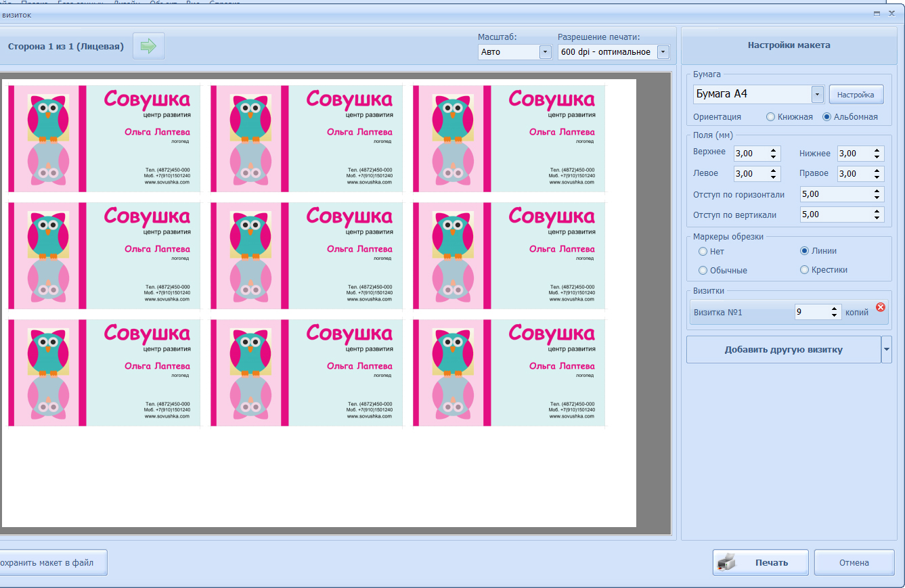Image resolution: width=905 pixels, height=588 pixels.
Task: Increase Отступ по вертикали with up arrow
Action: [877, 211]
